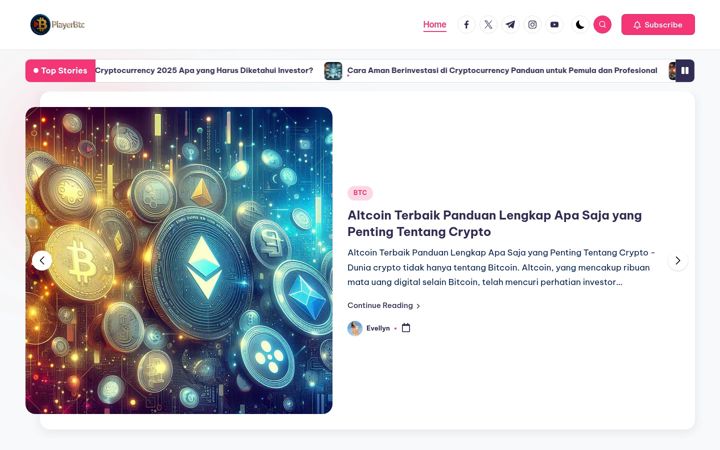Click the Subscribe button
This screenshot has height=450, width=720.
pos(658,24)
